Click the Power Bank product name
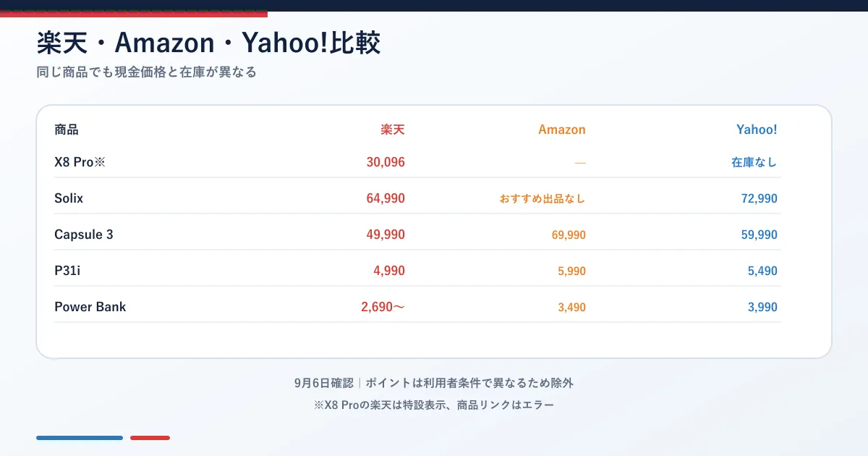Image resolution: width=868 pixels, height=456 pixels. pos(90,307)
